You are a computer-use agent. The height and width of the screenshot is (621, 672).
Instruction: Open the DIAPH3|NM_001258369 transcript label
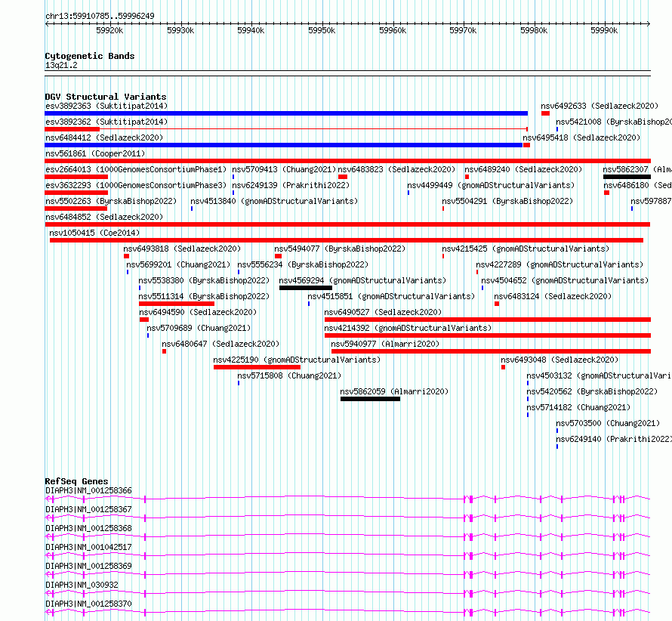(x=88, y=566)
